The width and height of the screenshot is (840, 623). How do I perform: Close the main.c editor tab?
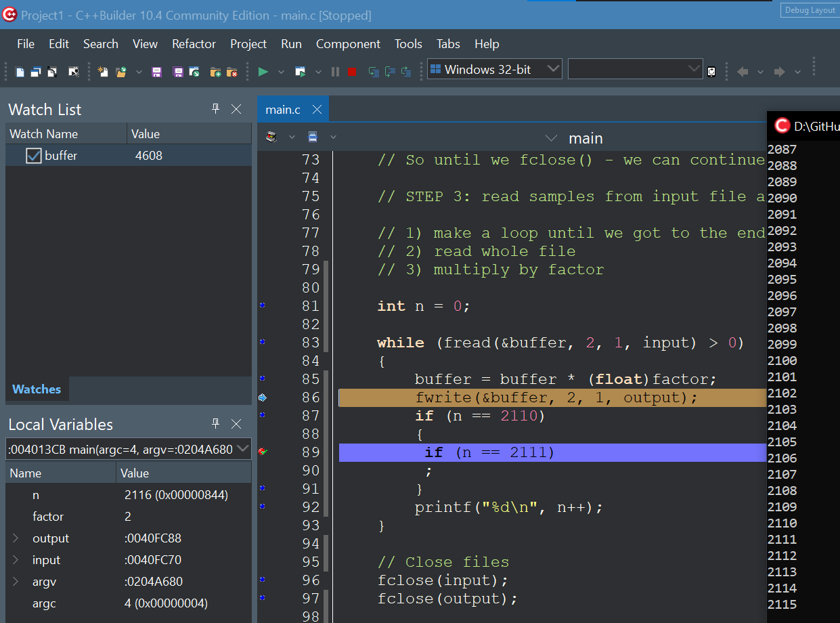click(317, 110)
